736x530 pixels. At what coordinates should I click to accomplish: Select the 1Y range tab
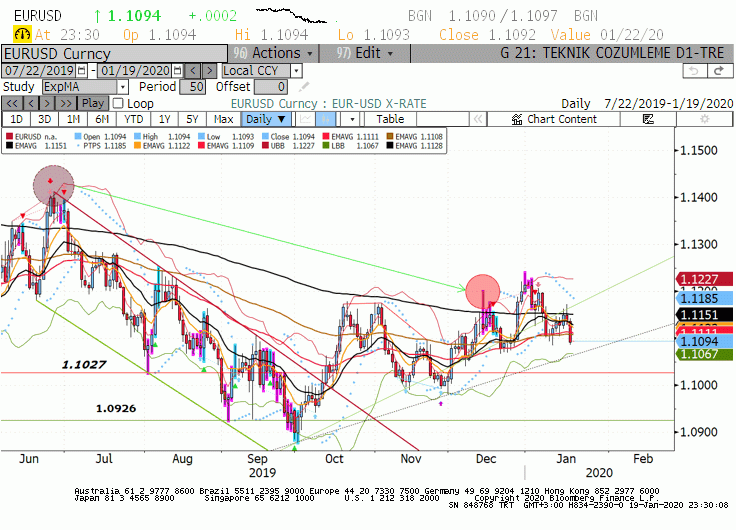[x=164, y=119]
